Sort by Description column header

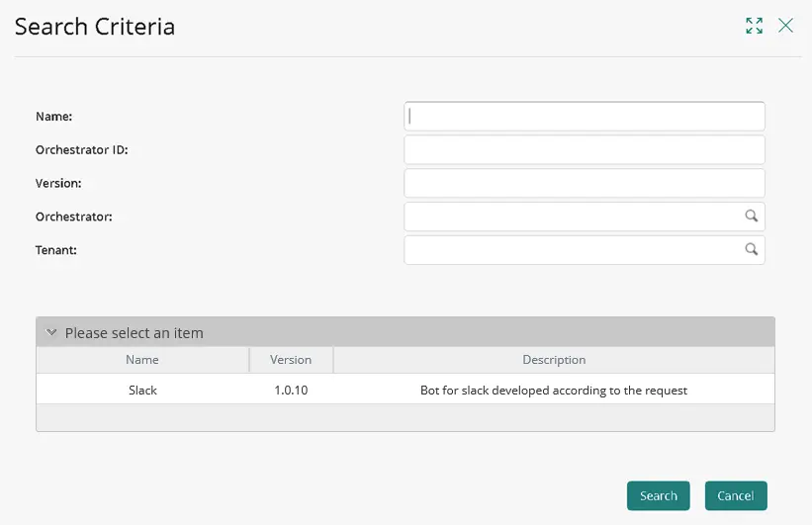[554, 360]
